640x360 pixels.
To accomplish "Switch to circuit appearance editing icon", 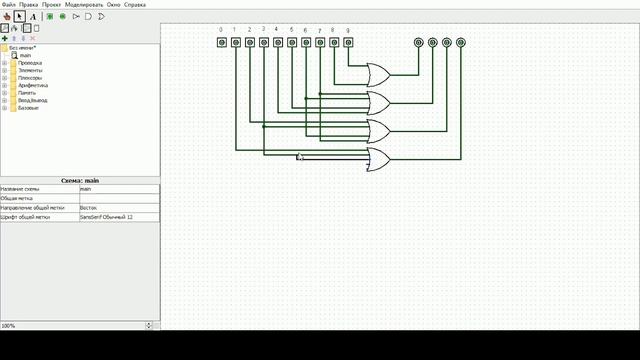I will pyautogui.click(x=36, y=28).
